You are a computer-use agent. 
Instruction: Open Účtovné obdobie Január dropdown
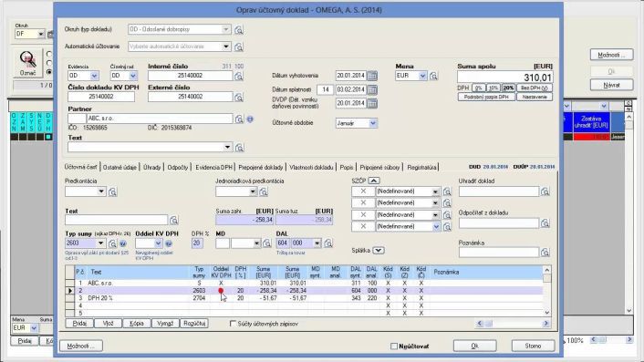point(373,123)
